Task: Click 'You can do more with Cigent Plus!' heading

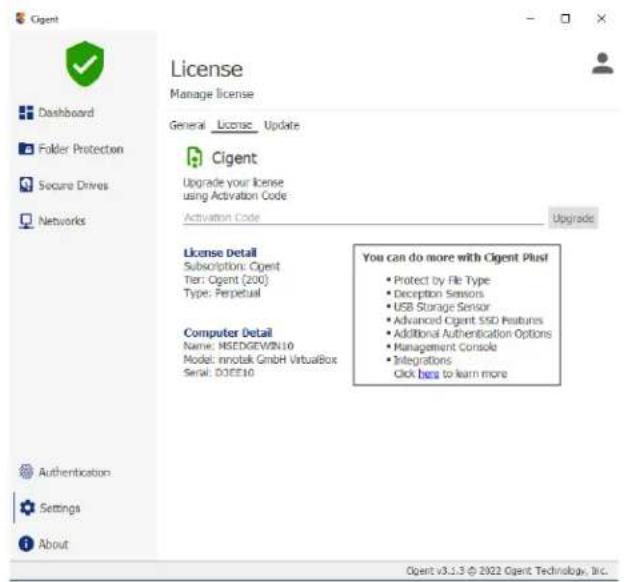Action: [455, 258]
